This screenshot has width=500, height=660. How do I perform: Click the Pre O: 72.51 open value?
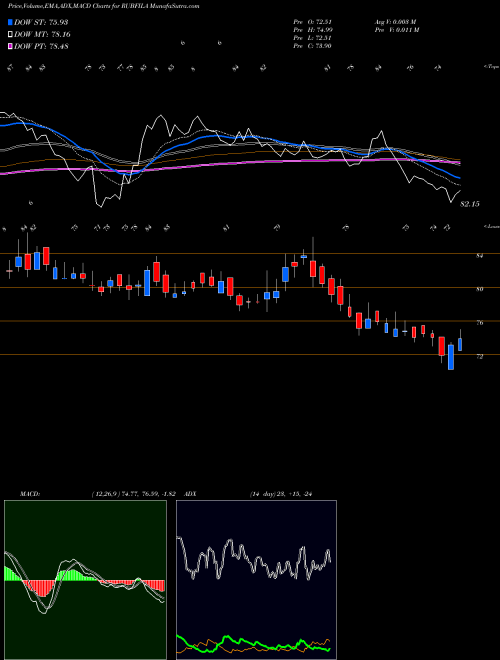pos(313,22)
